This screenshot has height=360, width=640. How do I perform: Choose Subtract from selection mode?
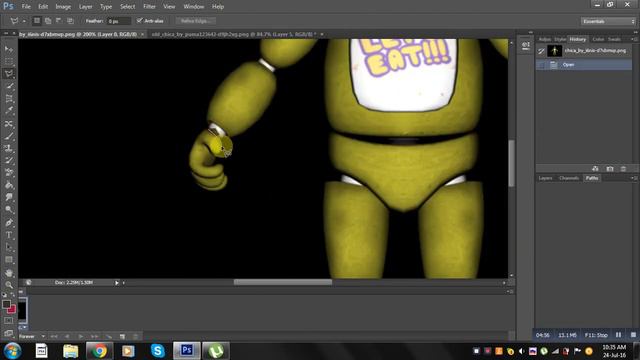click(x=59, y=21)
